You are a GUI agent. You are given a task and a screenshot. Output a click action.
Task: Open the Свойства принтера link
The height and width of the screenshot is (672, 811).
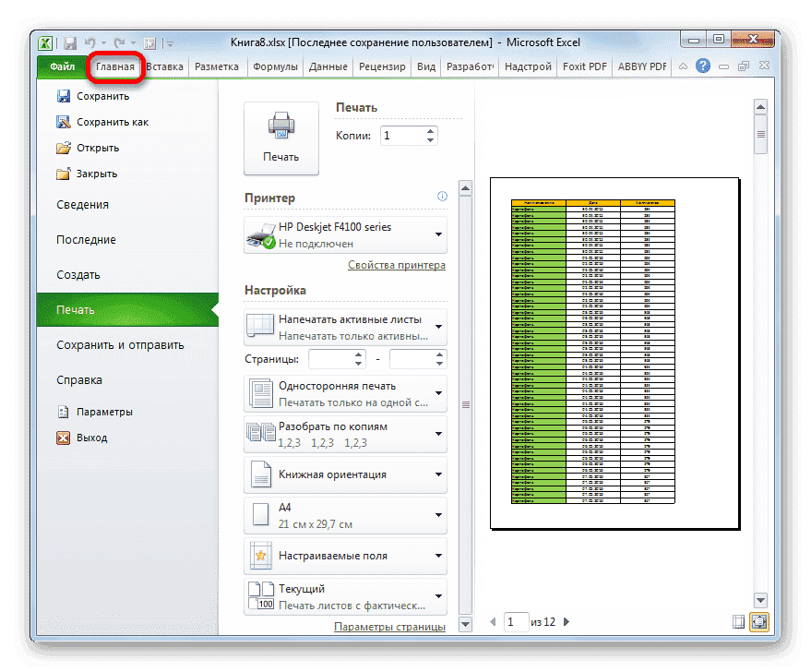[396, 265]
